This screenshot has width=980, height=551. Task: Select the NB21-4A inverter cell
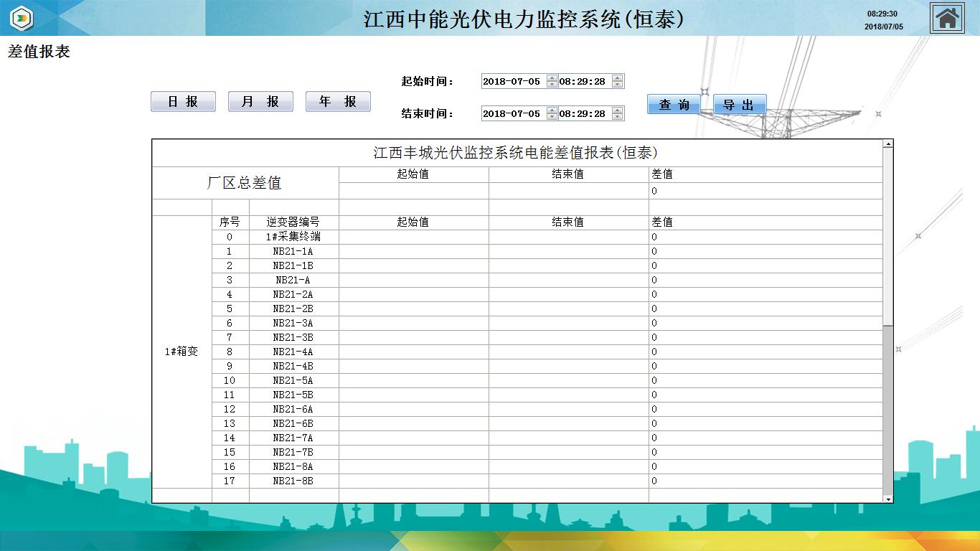tap(293, 352)
